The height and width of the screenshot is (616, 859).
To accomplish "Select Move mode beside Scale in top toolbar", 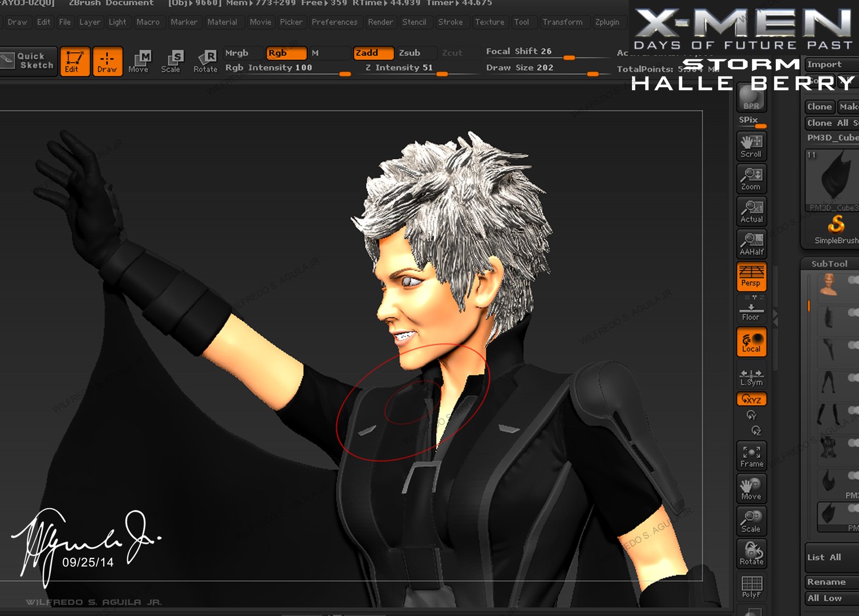I will (x=139, y=62).
